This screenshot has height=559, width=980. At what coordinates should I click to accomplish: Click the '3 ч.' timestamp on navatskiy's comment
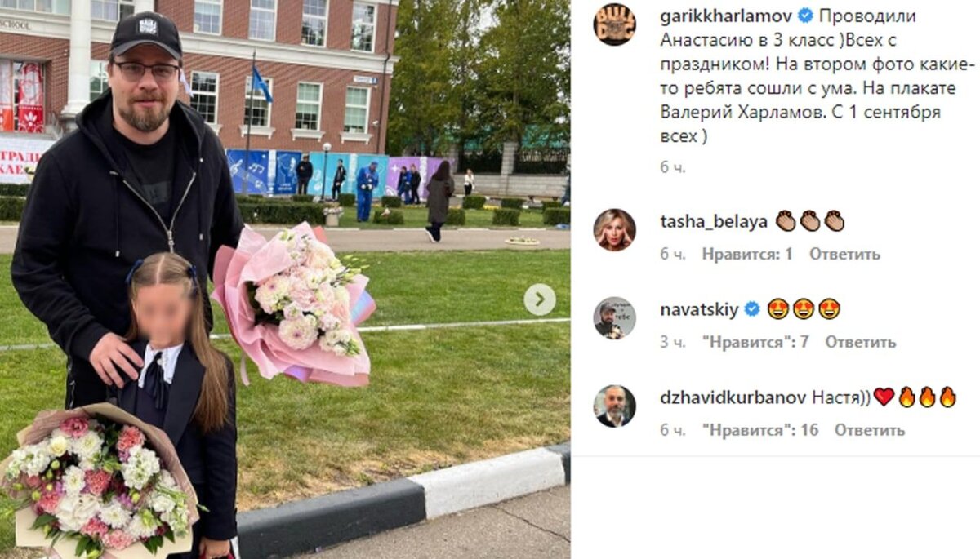pos(673,342)
